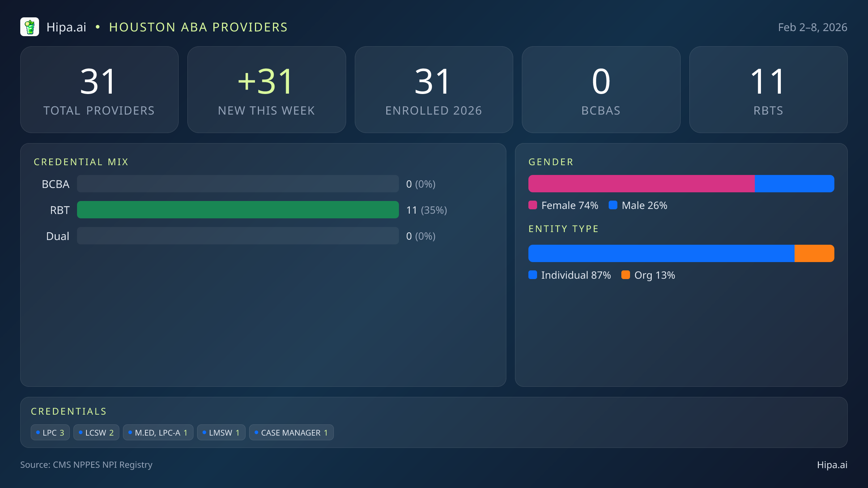Click the pink Female legend swatch

pyautogui.click(x=533, y=205)
